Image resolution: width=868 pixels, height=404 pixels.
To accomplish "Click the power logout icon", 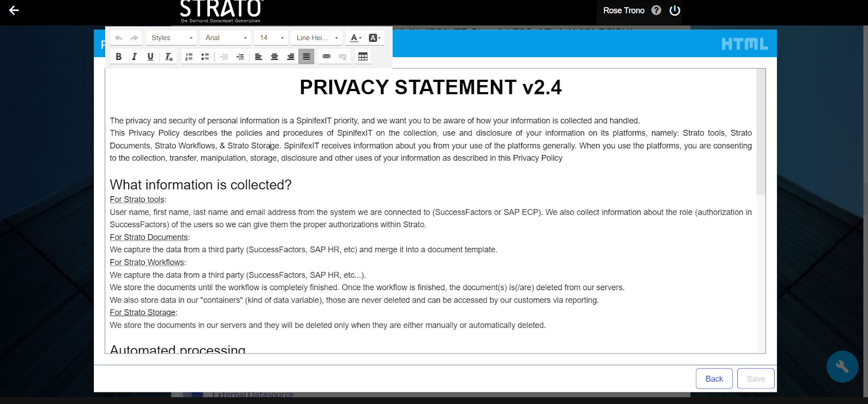I will coord(675,10).
